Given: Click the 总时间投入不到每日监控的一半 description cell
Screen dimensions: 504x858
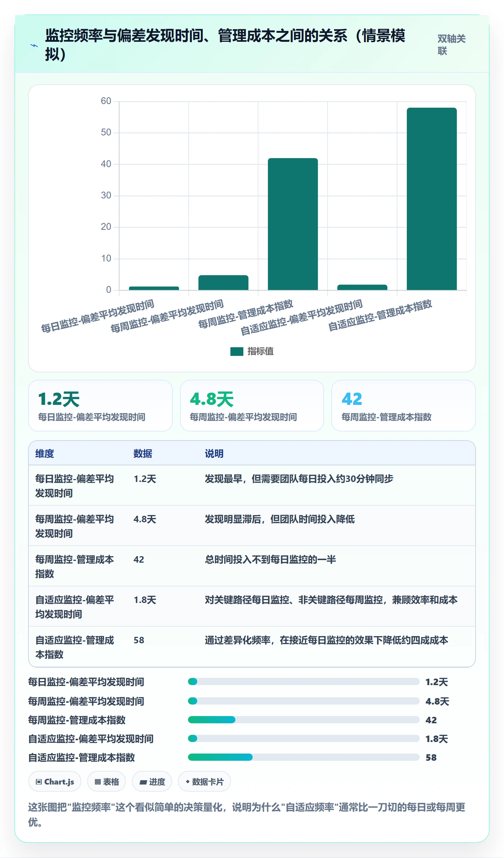Looking at the screenshot, I should tap(270, 559).
